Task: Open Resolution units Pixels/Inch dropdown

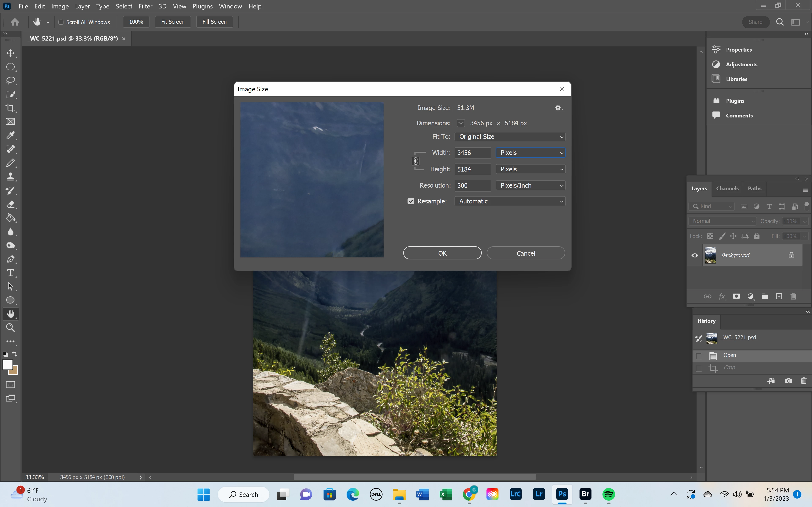Action: (531, 185)
